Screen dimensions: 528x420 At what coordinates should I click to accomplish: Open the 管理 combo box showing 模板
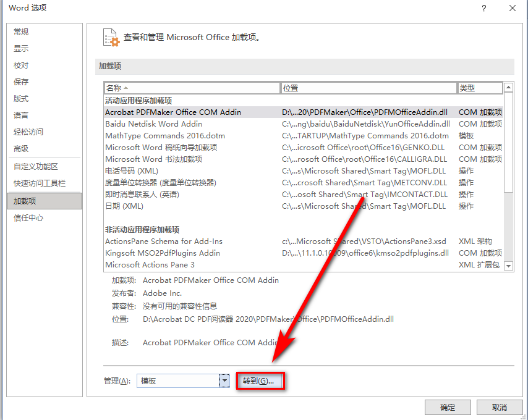pos(183,381)
